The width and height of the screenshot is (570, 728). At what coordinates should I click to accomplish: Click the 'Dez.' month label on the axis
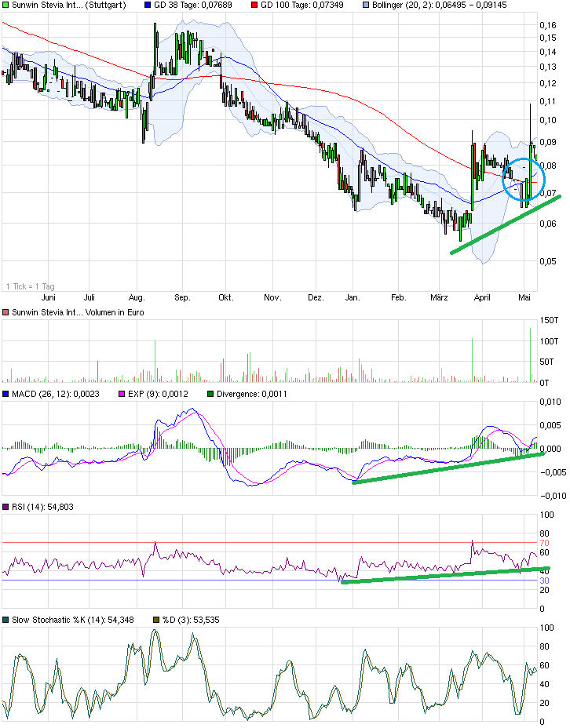click(x=316, y=297)
